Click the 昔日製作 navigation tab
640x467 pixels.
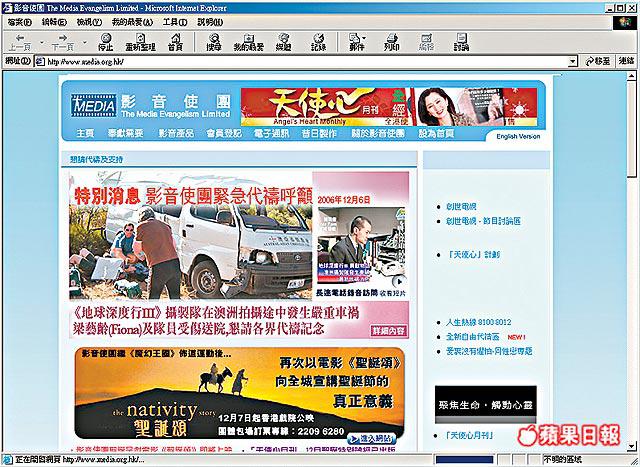coord(319,133)
